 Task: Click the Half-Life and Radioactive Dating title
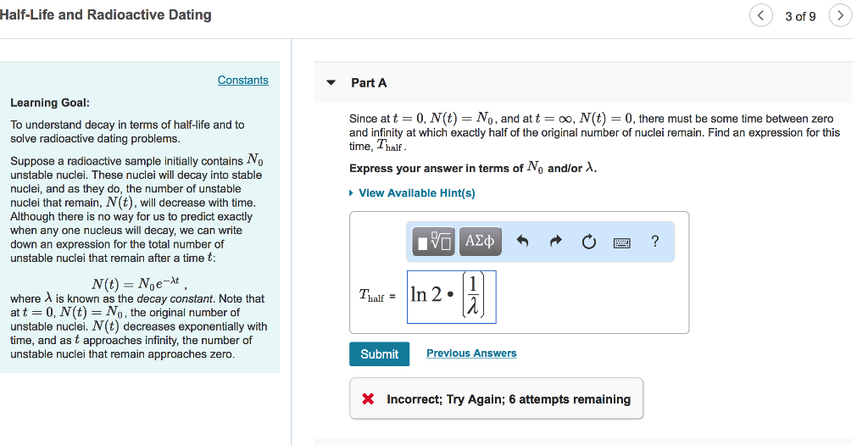[105, 15]
